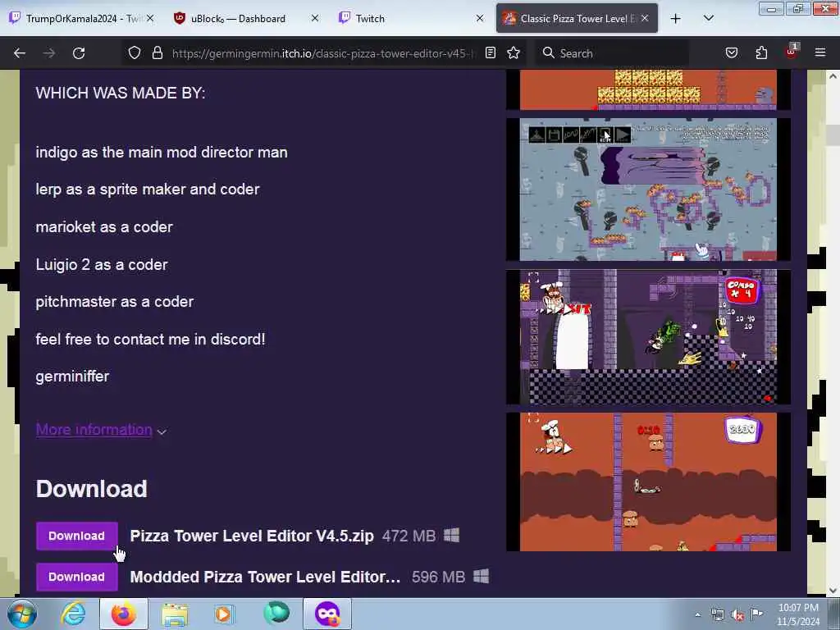
Task: Open uBlock Origin toolbar icon
Action: tap(792, 52)
